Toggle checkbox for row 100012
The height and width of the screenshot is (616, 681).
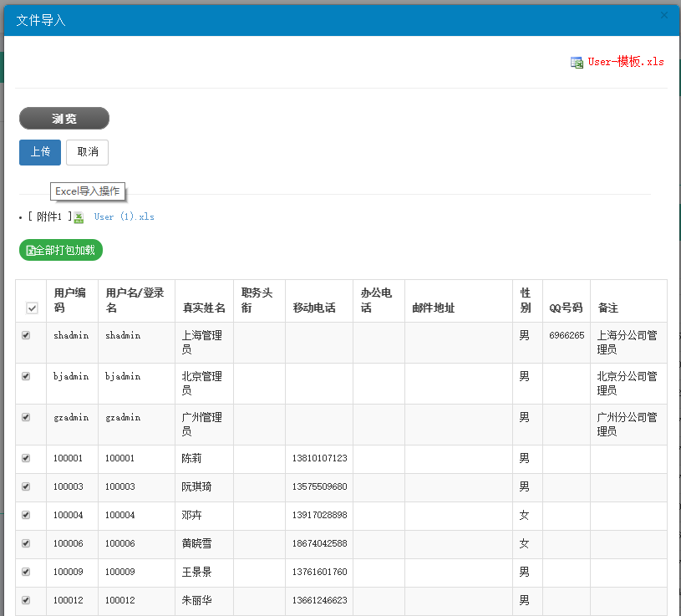tap(26, 600)
